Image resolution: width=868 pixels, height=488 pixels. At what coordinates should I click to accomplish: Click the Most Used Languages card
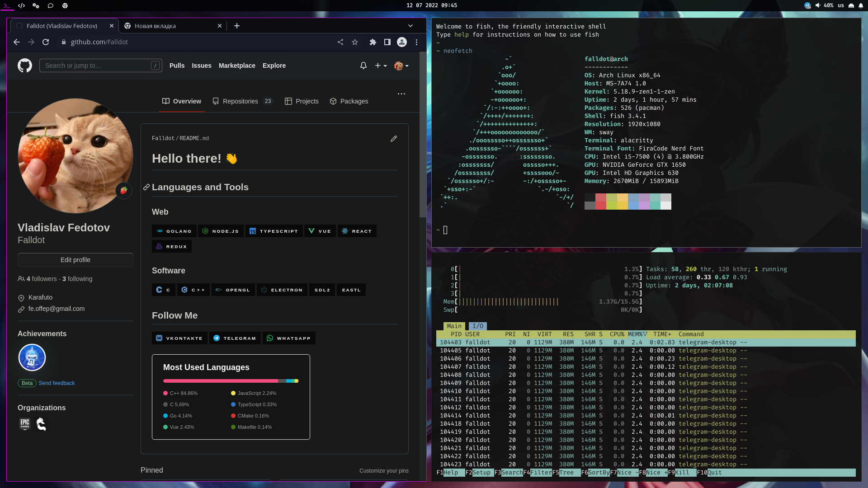(x=231, y=397)
